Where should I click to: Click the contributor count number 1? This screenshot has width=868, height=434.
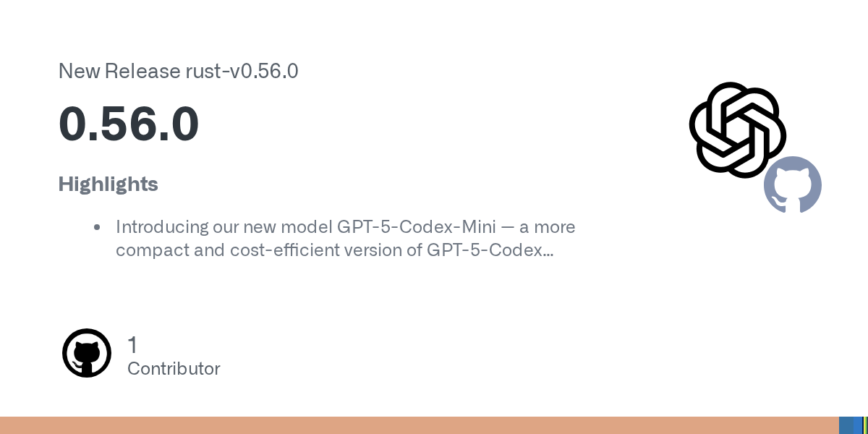tap(132, 345)
